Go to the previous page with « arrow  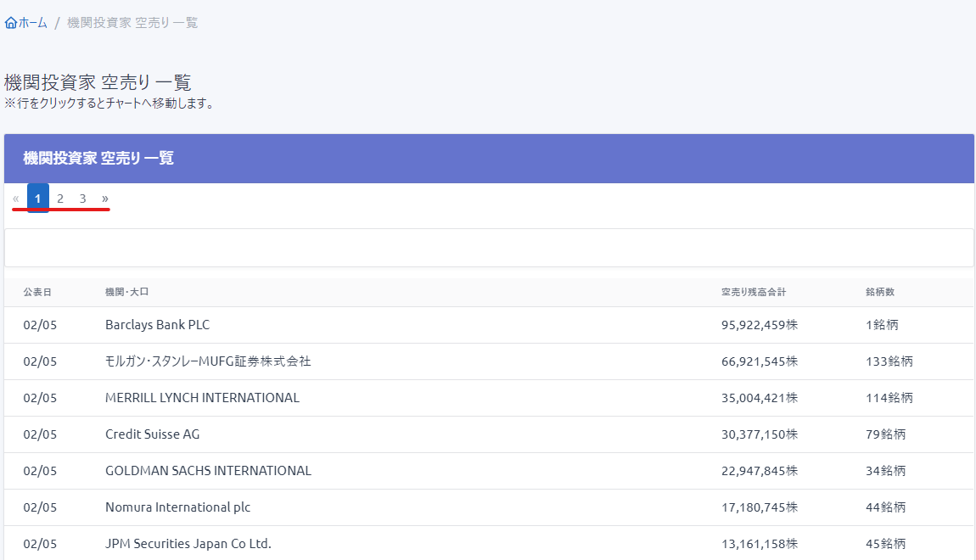click(x=16, y=199)
